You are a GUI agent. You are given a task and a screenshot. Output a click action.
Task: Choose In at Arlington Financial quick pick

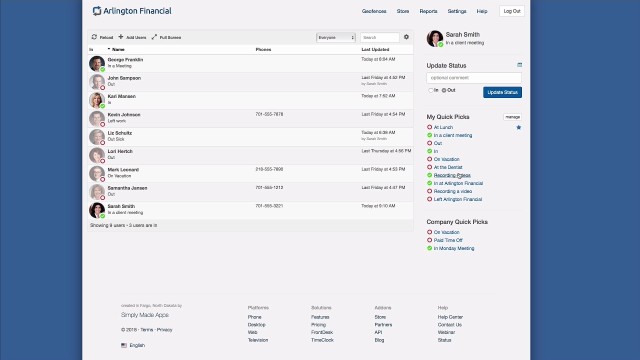(458, 183)
